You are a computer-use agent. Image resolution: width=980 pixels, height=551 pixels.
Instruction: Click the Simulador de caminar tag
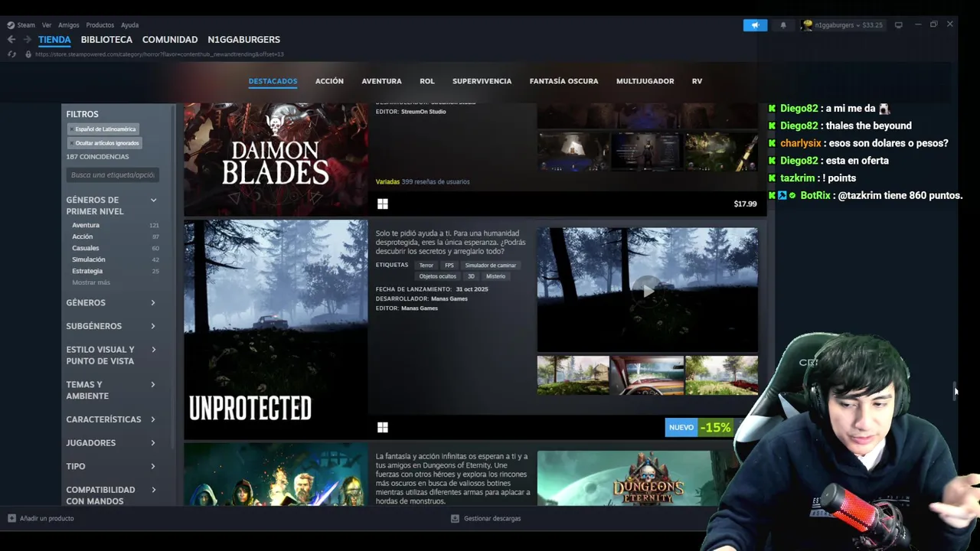point(491,266)
